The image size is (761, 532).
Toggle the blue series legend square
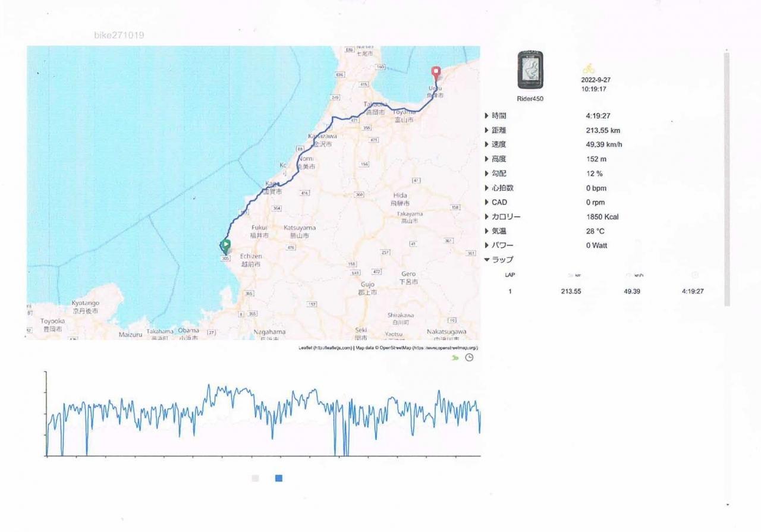click(x=279, y=478)
